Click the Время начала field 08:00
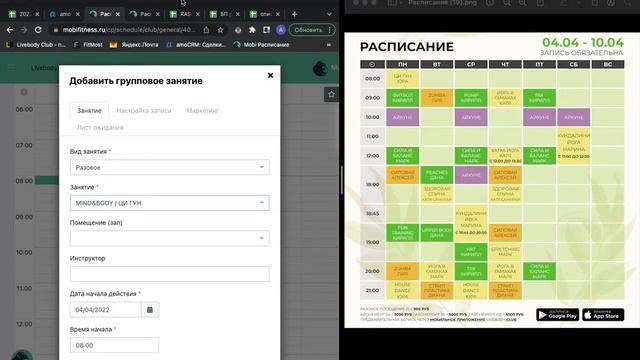The height and width of the screenshot is (360, 640). 114,345
